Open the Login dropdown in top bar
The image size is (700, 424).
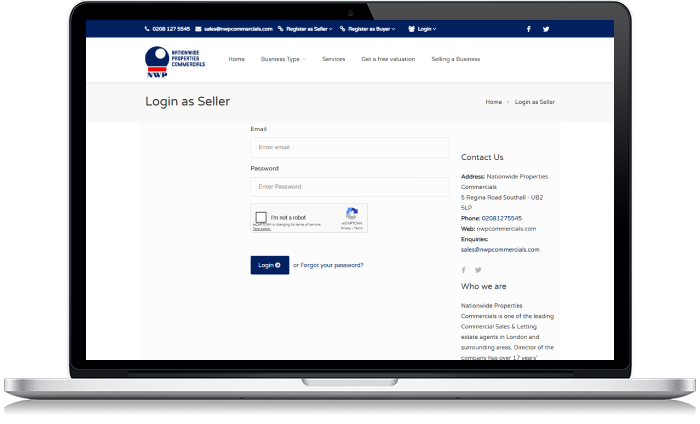[x=422, y=29]
